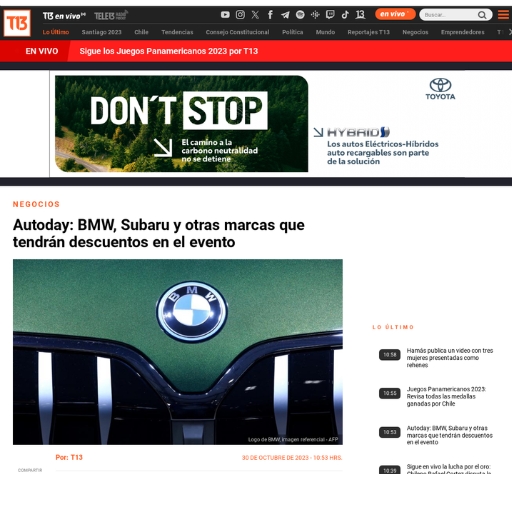Click the search magnifier icon
The width and height of the screenshot is (512, 512).
pyautogui.click(x=482, y=15)
